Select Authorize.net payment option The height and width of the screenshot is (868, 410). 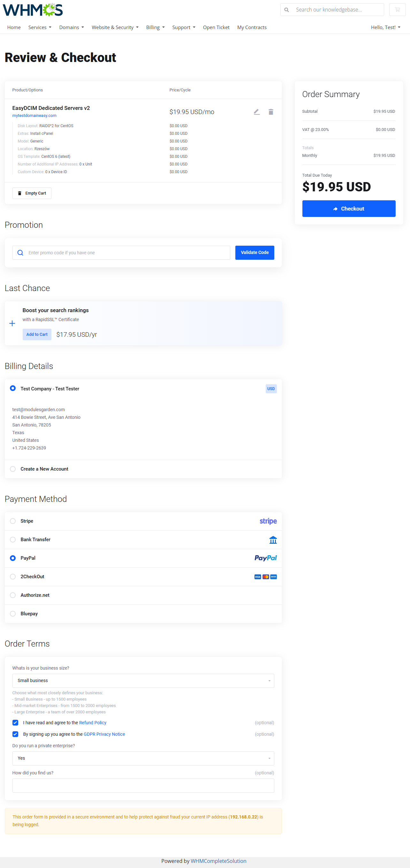pyautogui.click(x=13, y=595)
